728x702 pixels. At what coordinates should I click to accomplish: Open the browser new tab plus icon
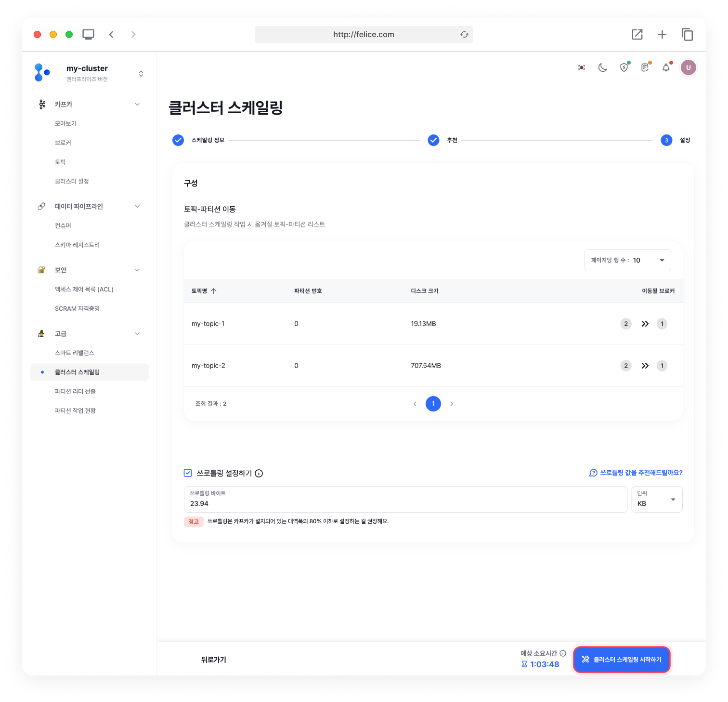pos(662,34)
